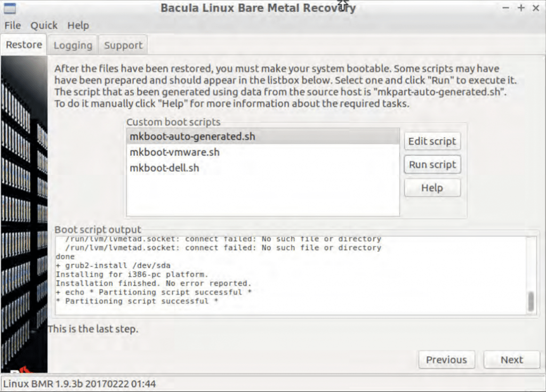Viewport: 546px width, 392px height.
Task: Click the Edit script button
Action: tap(432, 141)
